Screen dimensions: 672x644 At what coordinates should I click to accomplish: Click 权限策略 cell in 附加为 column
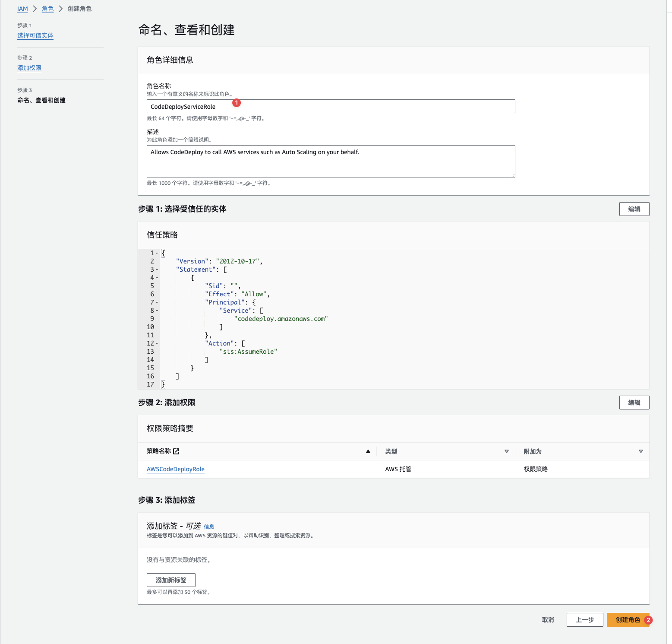pyautogui.click(x=536, y=469)
